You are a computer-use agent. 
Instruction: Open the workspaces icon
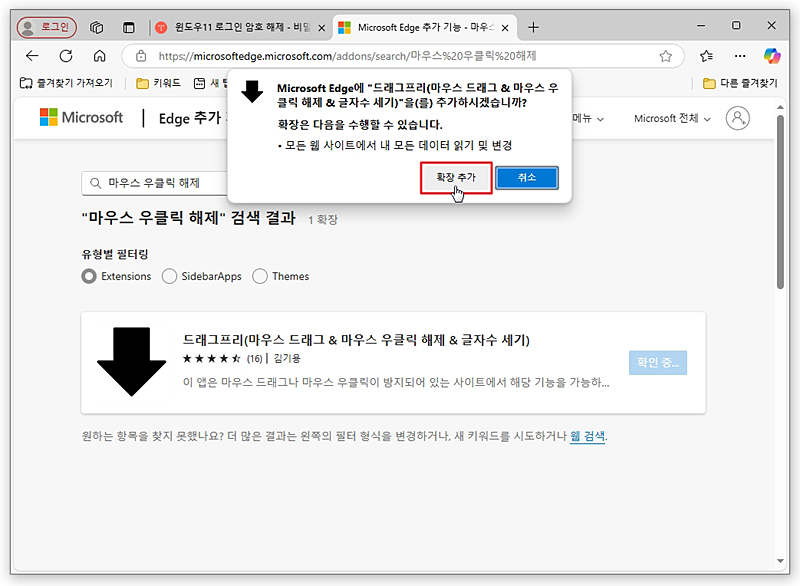point(96,27)
